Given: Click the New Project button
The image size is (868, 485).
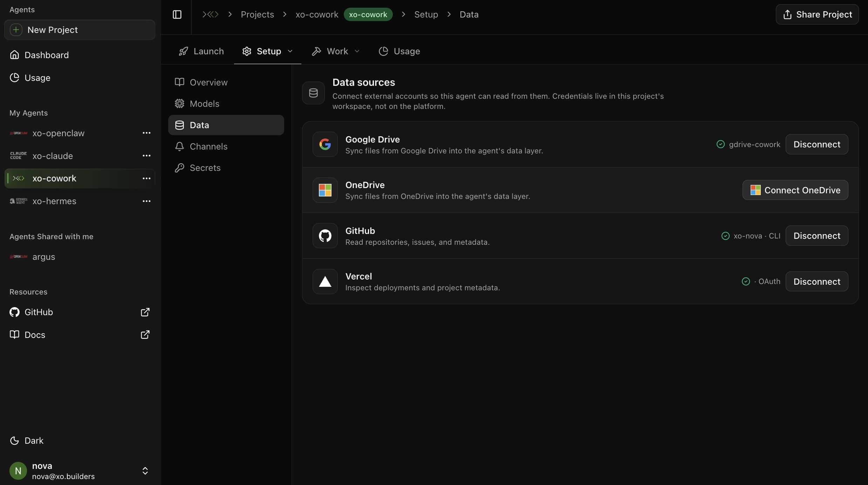Looking at the screenshot, I should coord(80,30).
